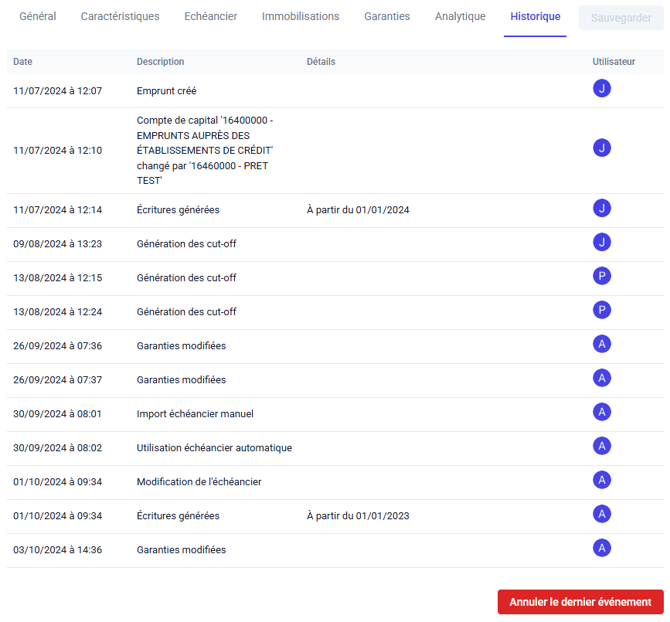Click the J avatar on the 'Emprunt créé' row
Screen dimensions: 670x622
point(601,89)
